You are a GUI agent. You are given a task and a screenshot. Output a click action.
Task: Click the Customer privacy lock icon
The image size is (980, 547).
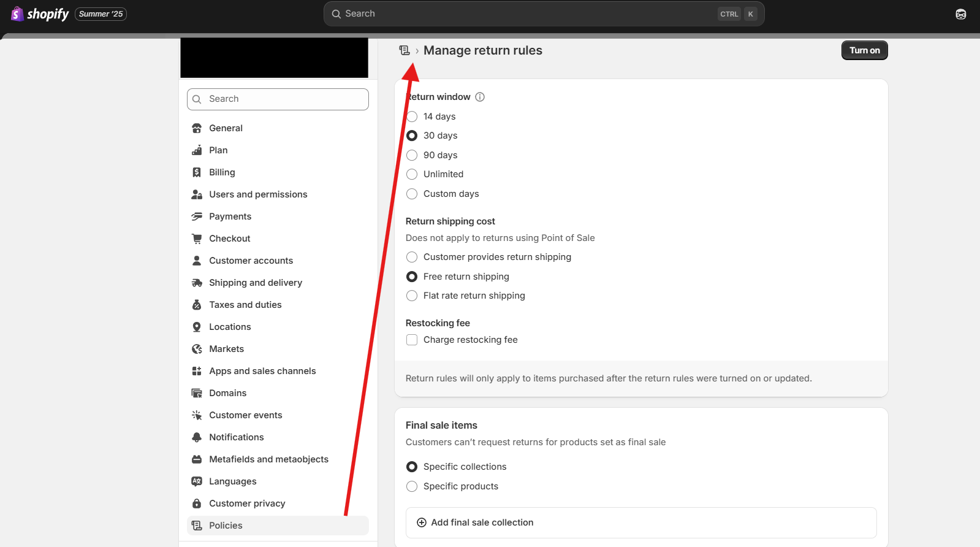(x=197, y=503)
